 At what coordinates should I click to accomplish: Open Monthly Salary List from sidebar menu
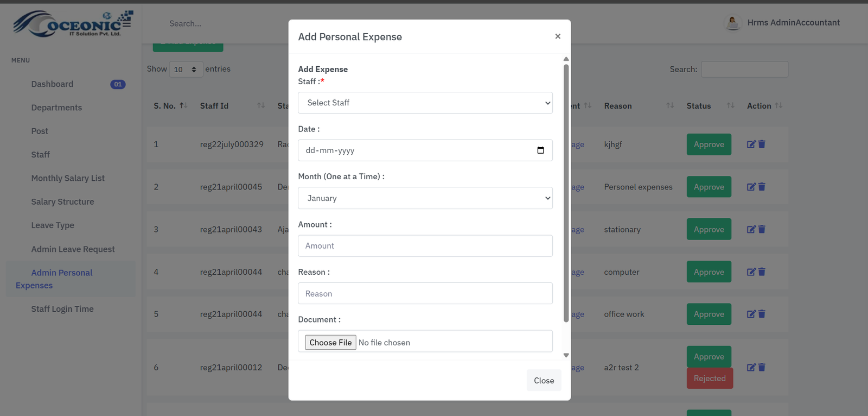coord(68,178)
